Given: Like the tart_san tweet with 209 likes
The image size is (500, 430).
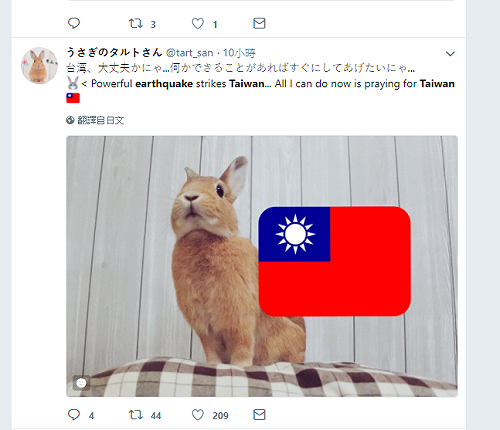Looking at the screenshot, I should coord(198,415).
